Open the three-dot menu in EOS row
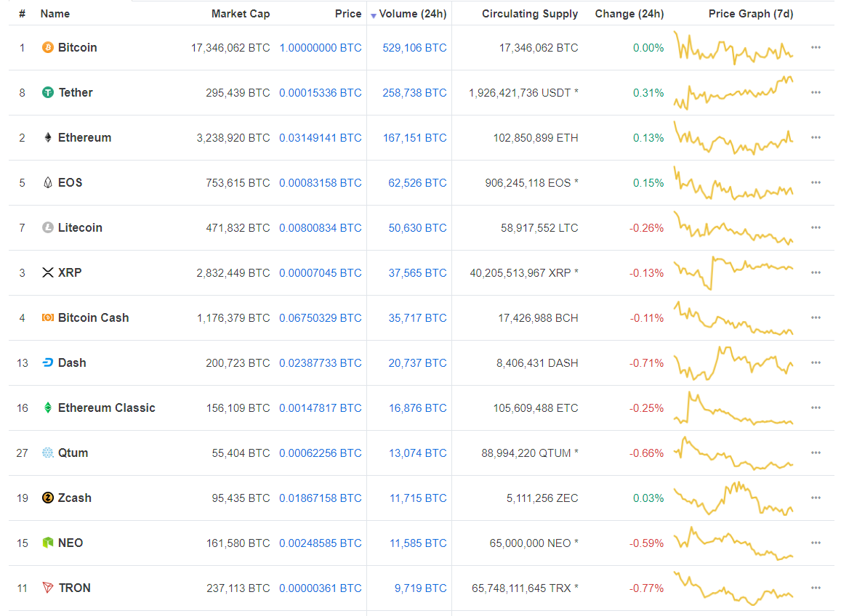This screenshot has height=616, width=841. click(x=816, y=183)
